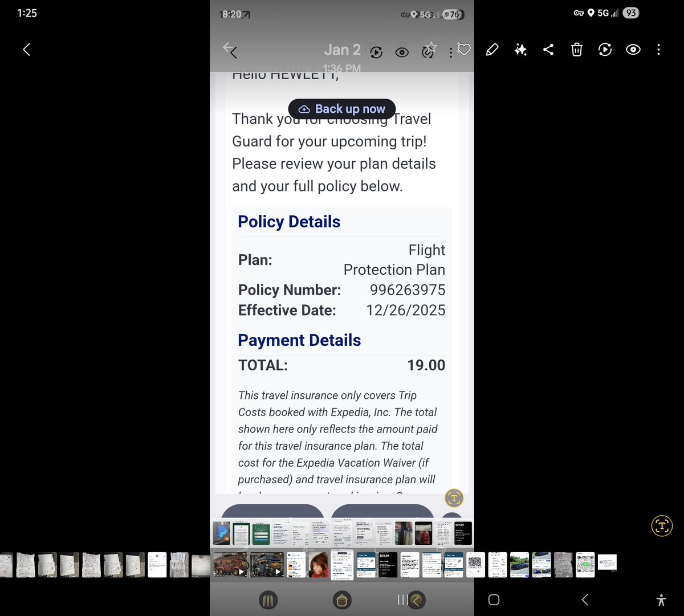The image size is (684, 616).
Task: Select the blue car photo thumbnail
Action: [519, 565]
